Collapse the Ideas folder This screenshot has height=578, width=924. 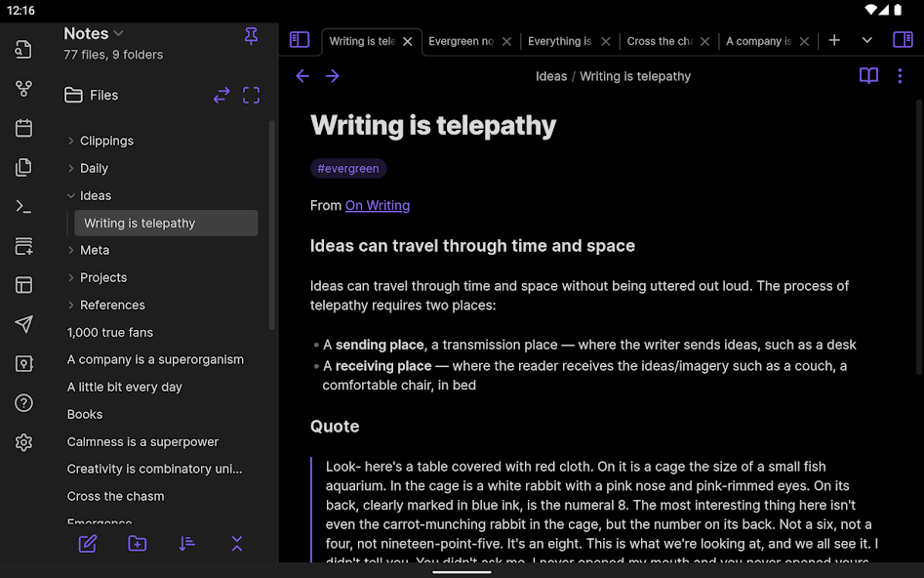[71, 195]
